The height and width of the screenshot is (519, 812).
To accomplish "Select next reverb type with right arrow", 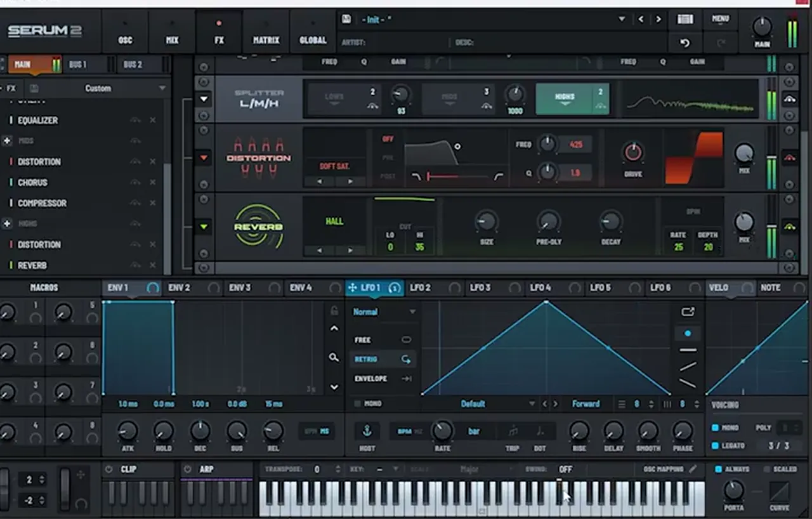I will point(350,250).
